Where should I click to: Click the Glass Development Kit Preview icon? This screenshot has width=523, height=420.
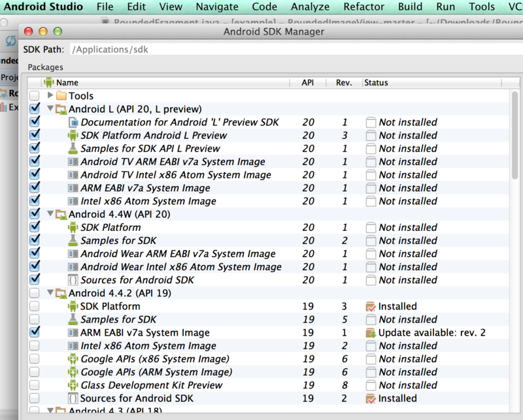tap(73, 385)
